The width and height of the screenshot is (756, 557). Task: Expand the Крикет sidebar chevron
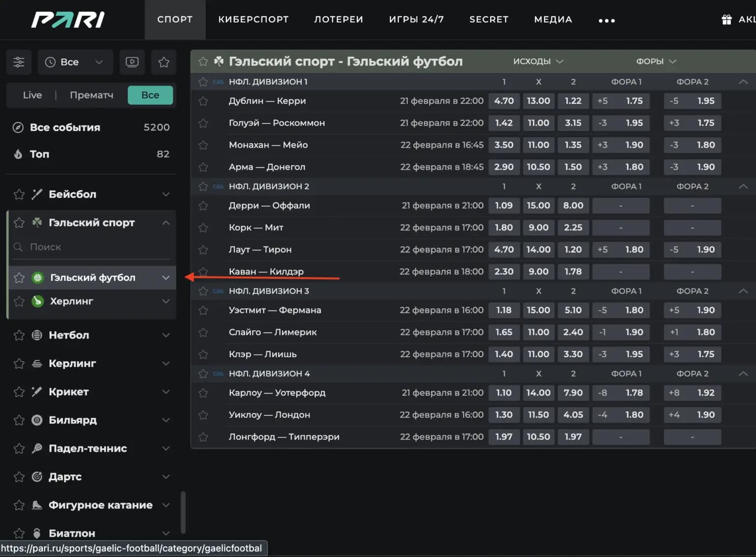166,392
